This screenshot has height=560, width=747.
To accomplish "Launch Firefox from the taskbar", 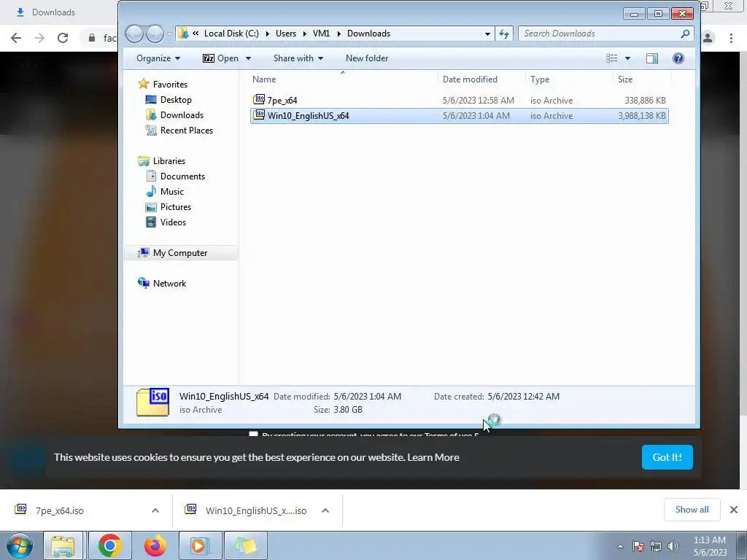I will pyautogui.click(x=155, y=545).
